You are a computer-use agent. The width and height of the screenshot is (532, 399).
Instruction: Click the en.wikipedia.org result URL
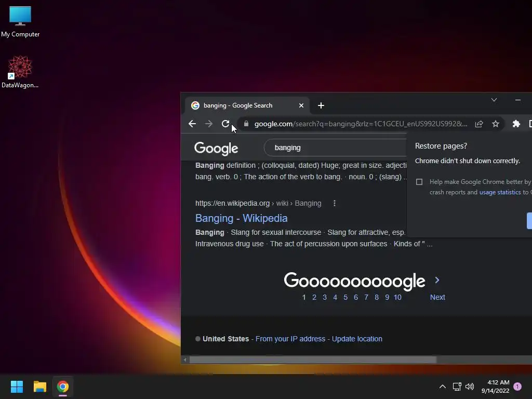pyautogui.click(x=258, y=203)
